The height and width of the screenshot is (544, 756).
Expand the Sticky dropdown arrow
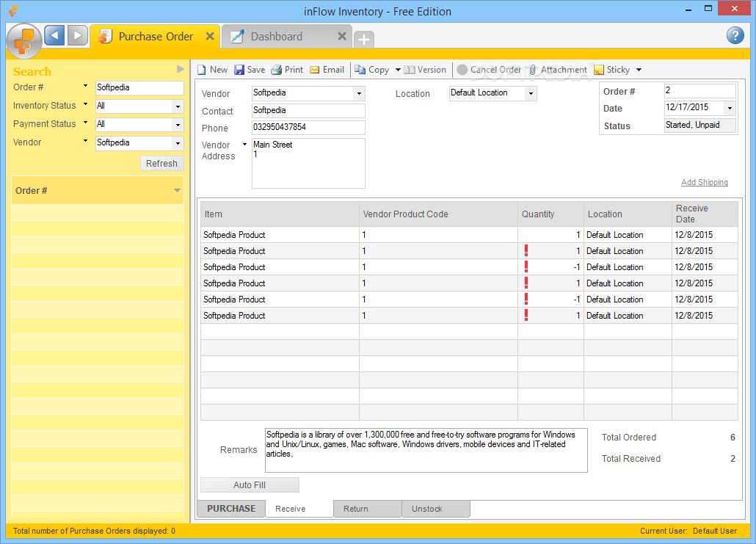pyautogui.click(x=639, y=70)
